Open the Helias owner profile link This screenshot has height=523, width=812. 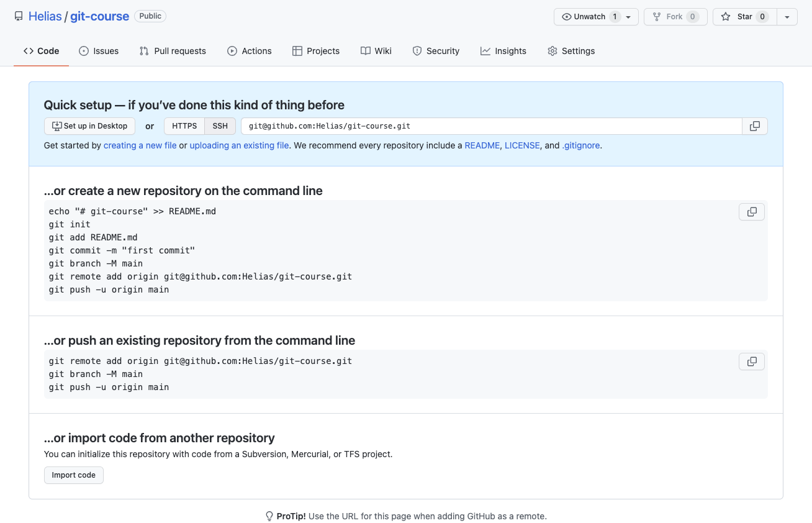45,17
